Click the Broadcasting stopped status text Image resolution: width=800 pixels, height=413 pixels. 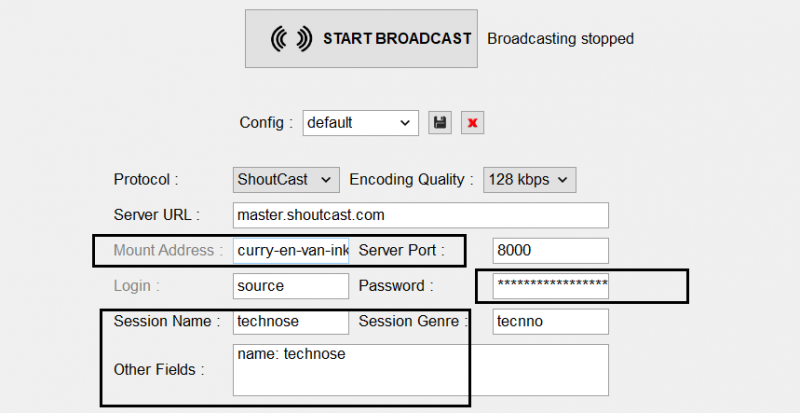560,39
